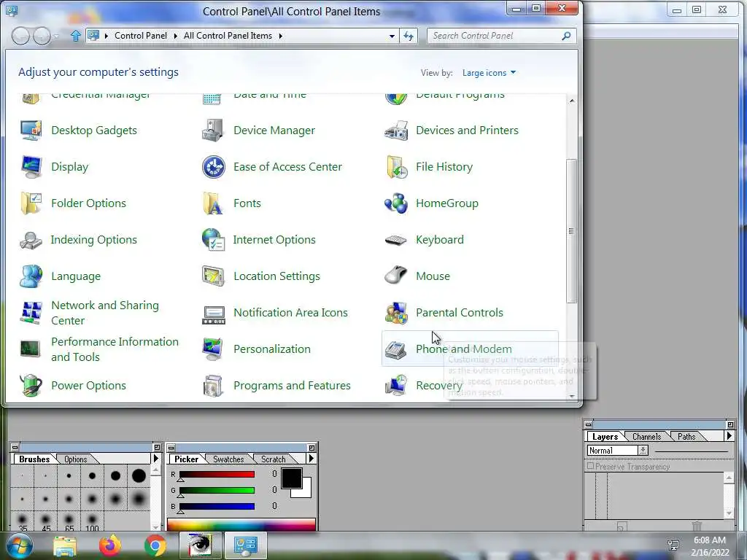
Task: Click the Personalization icon
Action: (213, 349)
